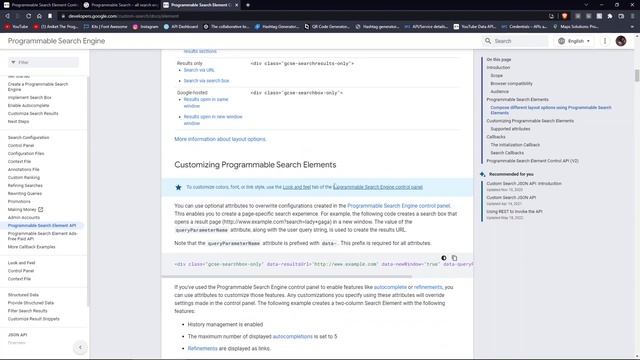Click the Search via URL link
Viewport: 640px width, 360px height.
tap(199, 70)
